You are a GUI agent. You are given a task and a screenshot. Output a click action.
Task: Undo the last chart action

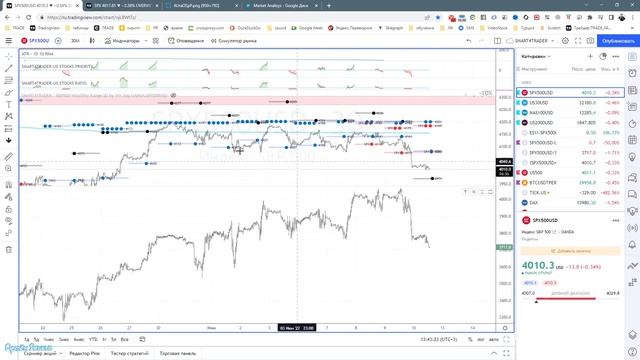(x=469, y=41)
